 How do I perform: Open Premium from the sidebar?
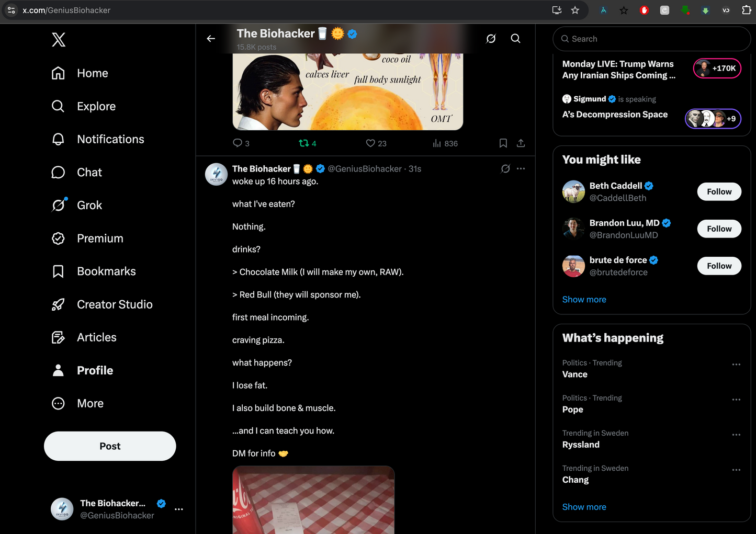coord(87,238)
